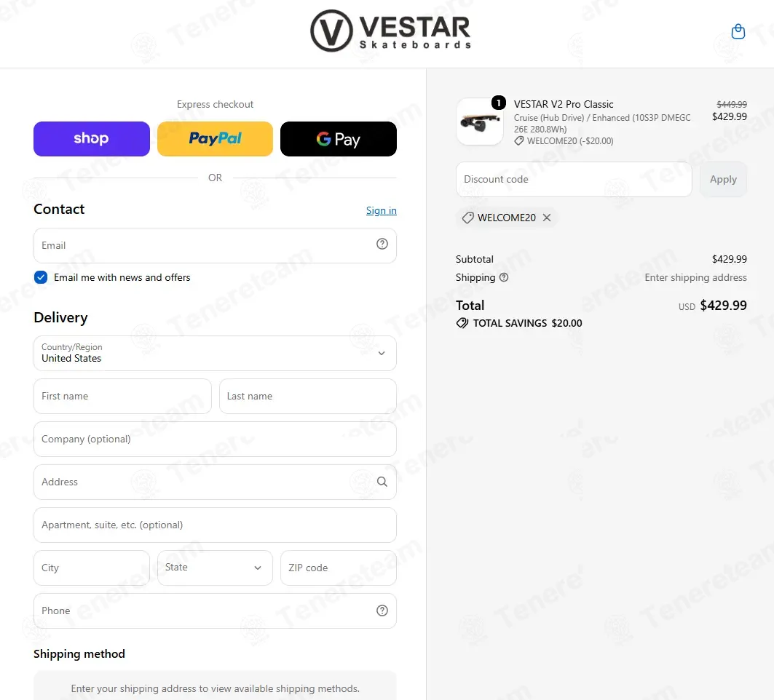The height and width of the screenshot is (700, 774).
Task: Click the USD currency label
Action: [687, 307]
